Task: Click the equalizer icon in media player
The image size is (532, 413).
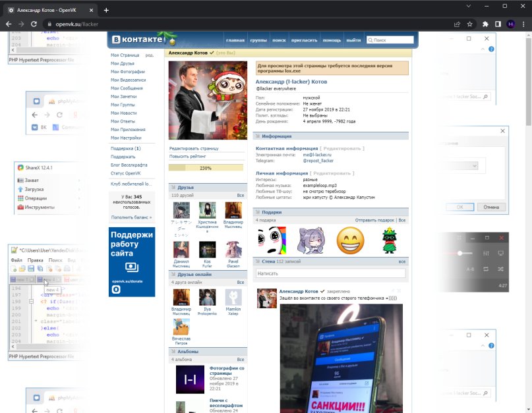Action: (485, 254)
